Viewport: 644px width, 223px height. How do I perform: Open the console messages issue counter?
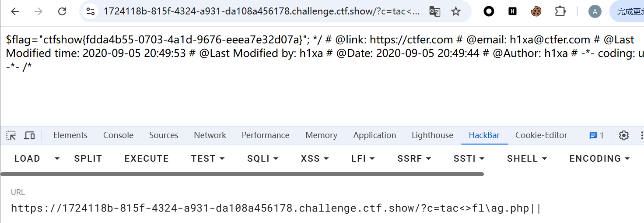pos(596,135)
